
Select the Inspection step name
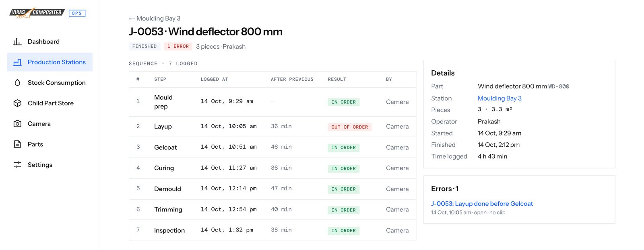tap(169, 230)
